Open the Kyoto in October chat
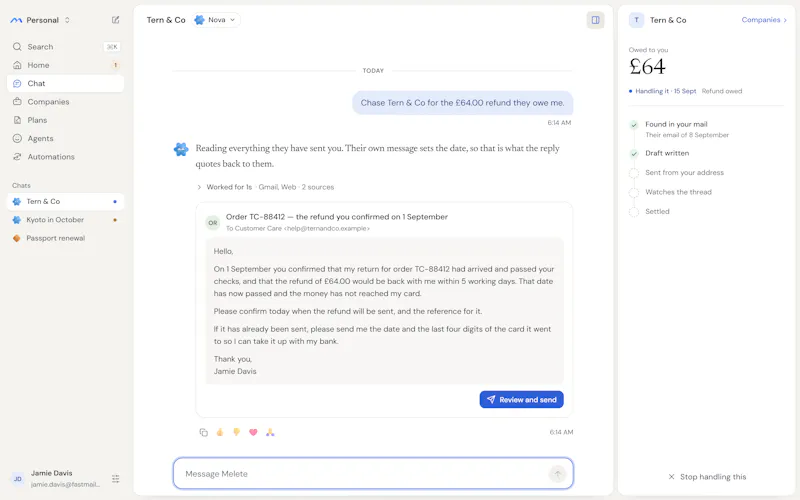This screenshot has height=500, width=800. [65, 220]
